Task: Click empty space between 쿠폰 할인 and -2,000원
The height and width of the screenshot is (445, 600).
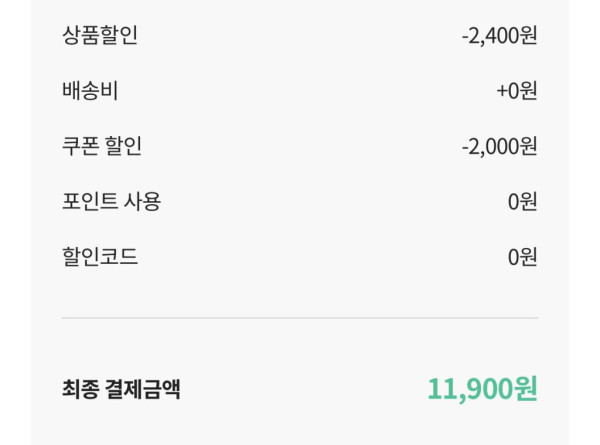Action: [x=300, y=146]
